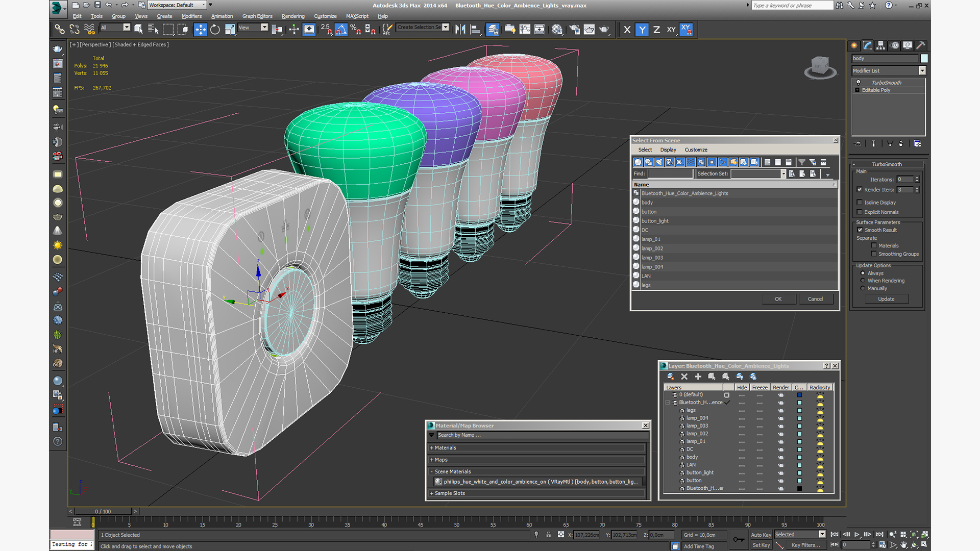Restrict transform to XY plane
Viewport: 980px width, 551px height.
671,30
